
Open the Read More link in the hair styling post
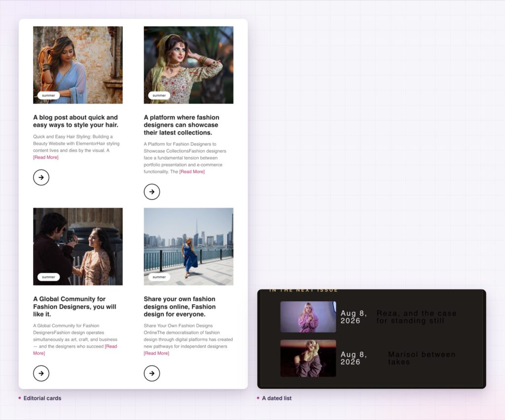coord(46,157)
